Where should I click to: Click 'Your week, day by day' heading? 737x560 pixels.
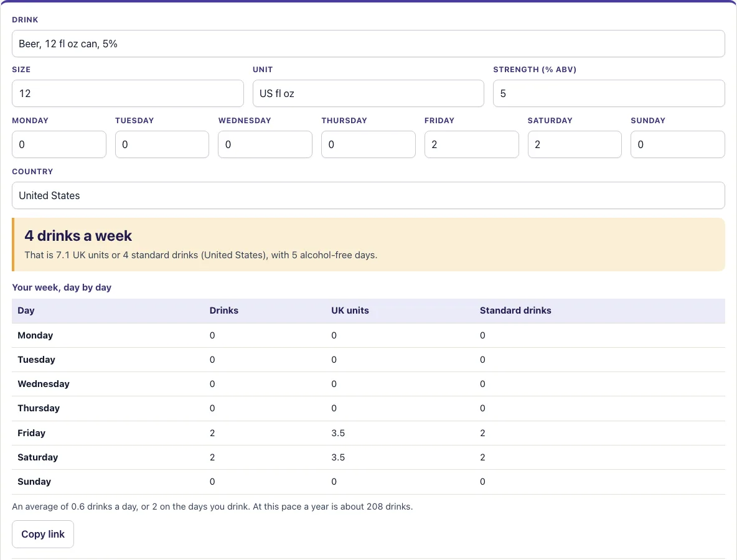(x=62, y=287)
